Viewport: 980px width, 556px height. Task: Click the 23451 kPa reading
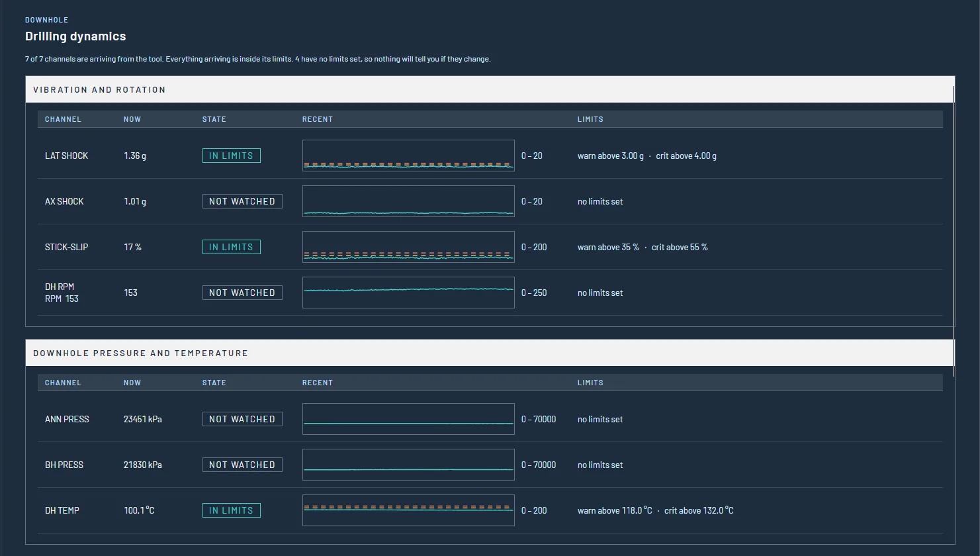pyautogui.click(x=143, y=419)
